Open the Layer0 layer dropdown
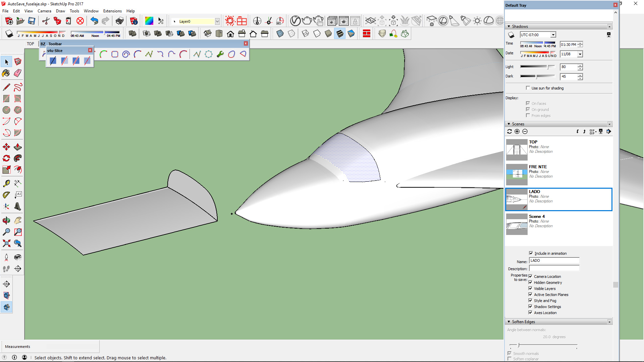 217,21
